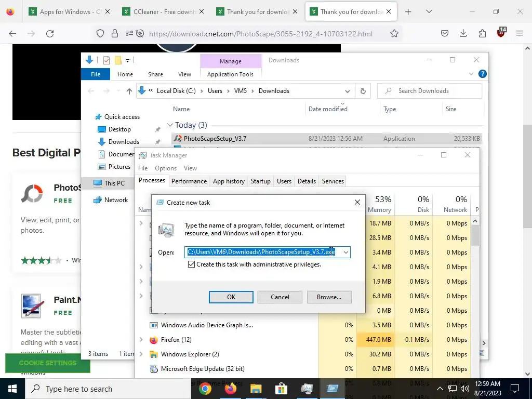Open the Save to Pocket icon
This screenshot has width=532, height=399.
click(x=445, y=33)
